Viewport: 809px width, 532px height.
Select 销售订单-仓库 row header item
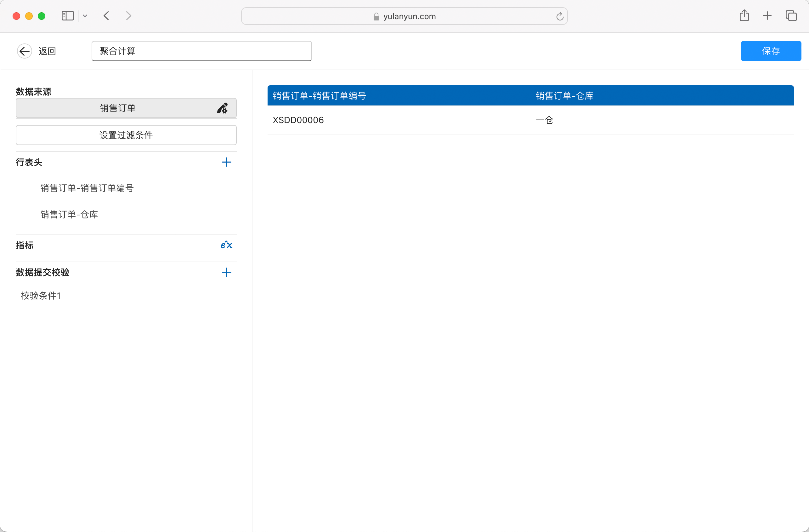[69, 214]
